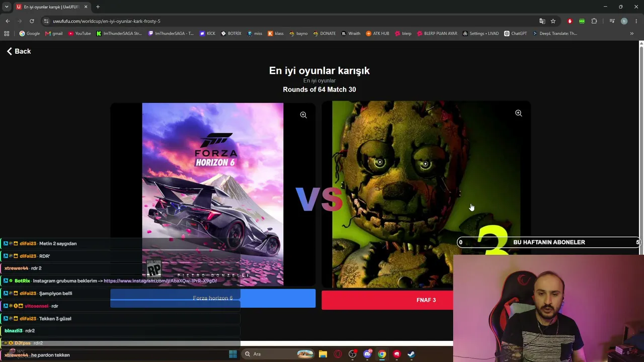The image size is (644, 362).
Task: Open the bayno bookmark
Action: 298,34
